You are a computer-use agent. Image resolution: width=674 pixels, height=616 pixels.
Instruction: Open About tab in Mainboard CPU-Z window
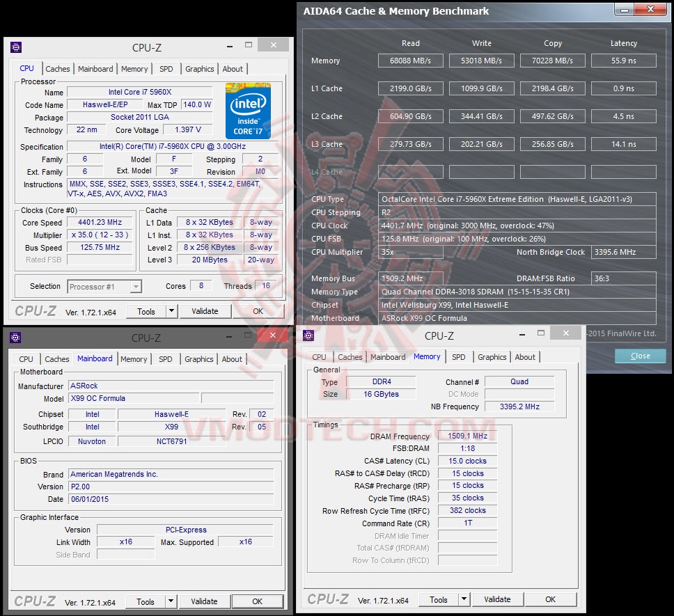tap(232, 359)
